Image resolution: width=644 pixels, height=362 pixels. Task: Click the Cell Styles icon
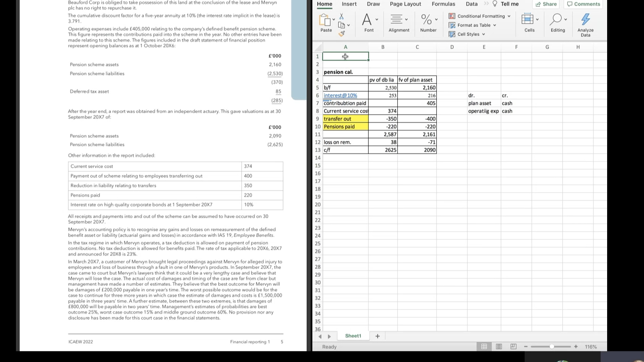(452, 34)
